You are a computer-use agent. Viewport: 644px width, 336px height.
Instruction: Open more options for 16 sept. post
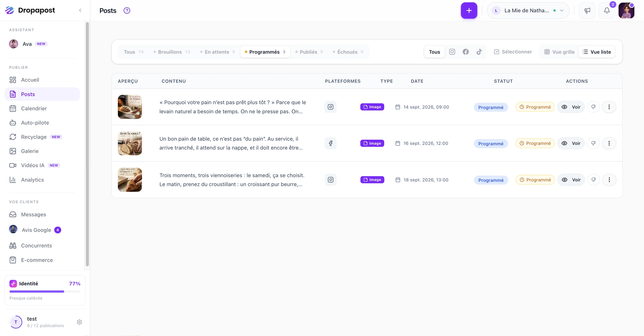(609, 143)
